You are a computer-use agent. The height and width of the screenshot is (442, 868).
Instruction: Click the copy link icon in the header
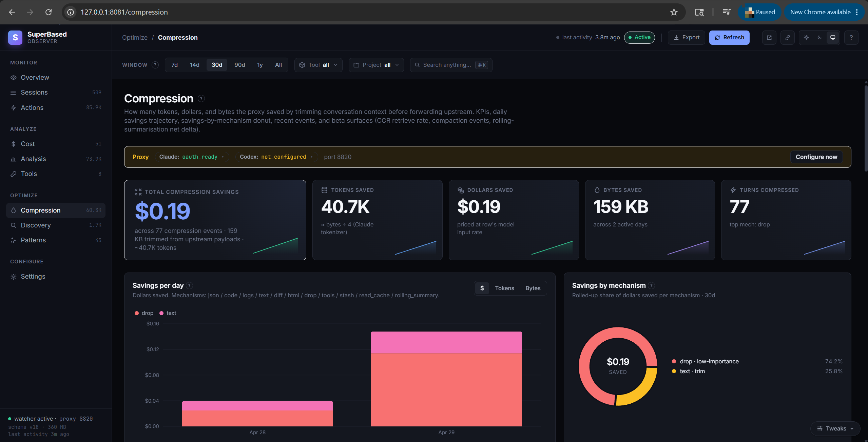tap(787, 38)
